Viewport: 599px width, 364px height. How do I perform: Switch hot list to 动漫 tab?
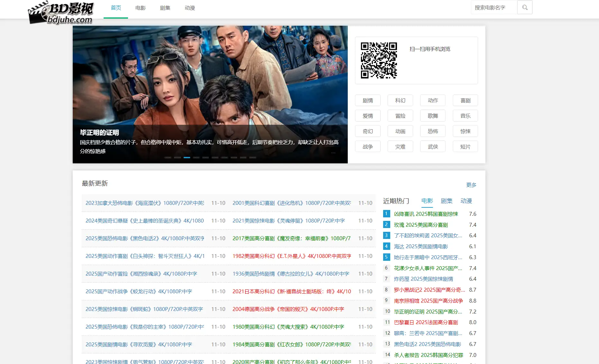(466, 201)
